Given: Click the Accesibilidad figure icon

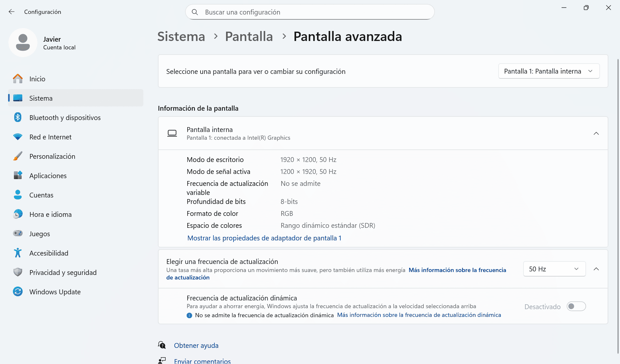Looking at the screenshot, I should tap(18, 253).
